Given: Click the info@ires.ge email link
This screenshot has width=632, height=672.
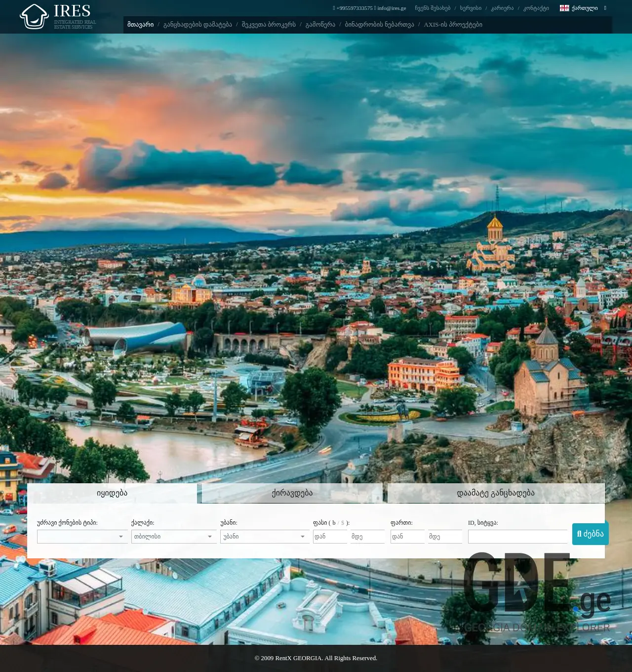Looking at the screenshot, I should click(392, 8).
